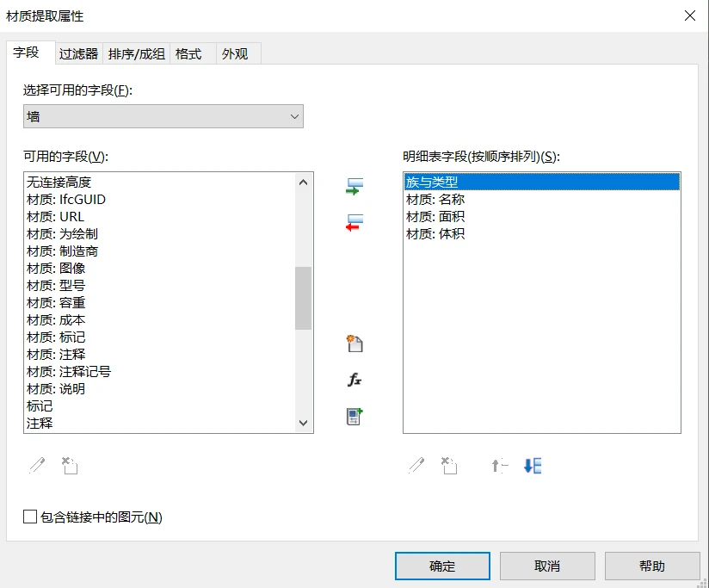Screen dimensions: 709x588
Task: Click the move parameter down icon
Action: click(x=533, y=466)
